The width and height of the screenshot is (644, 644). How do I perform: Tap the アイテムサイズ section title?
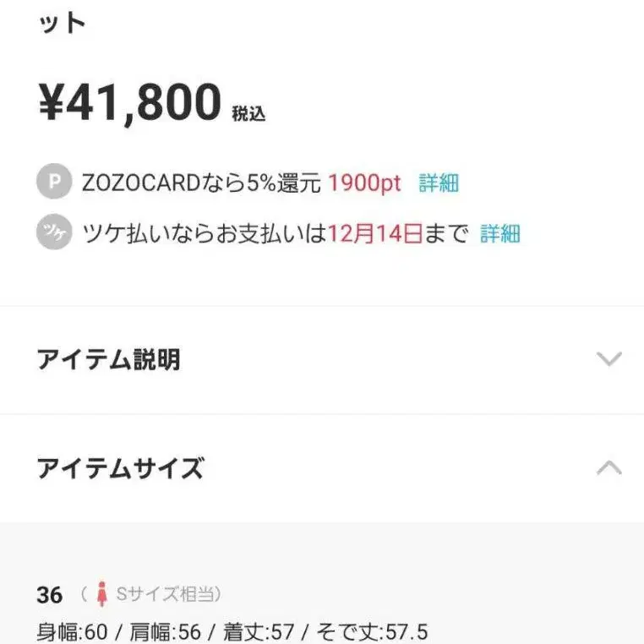pos(120,467)
